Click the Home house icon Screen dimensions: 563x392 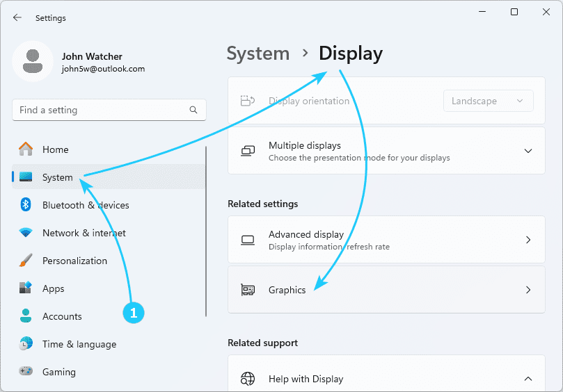click(x=26, y=149)
